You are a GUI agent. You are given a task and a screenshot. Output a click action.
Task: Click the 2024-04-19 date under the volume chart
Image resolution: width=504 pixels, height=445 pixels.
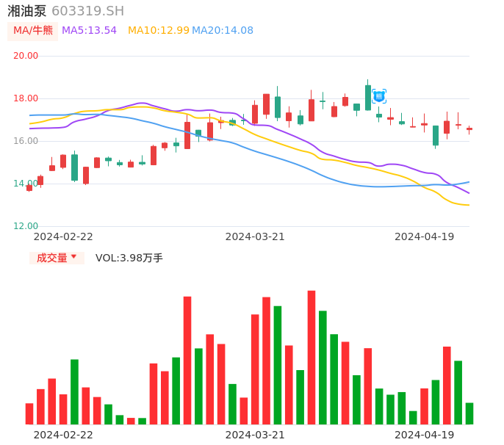coord(425,435)
